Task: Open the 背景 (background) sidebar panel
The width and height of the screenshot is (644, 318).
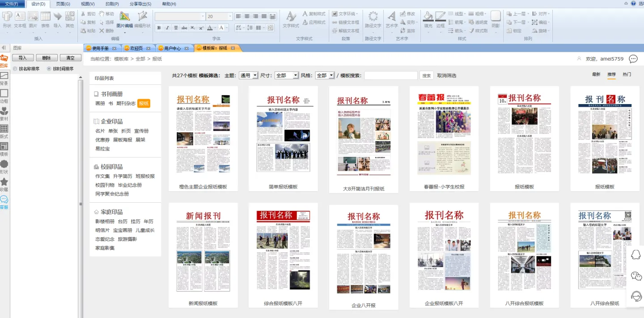Action: tap(4, 77)
